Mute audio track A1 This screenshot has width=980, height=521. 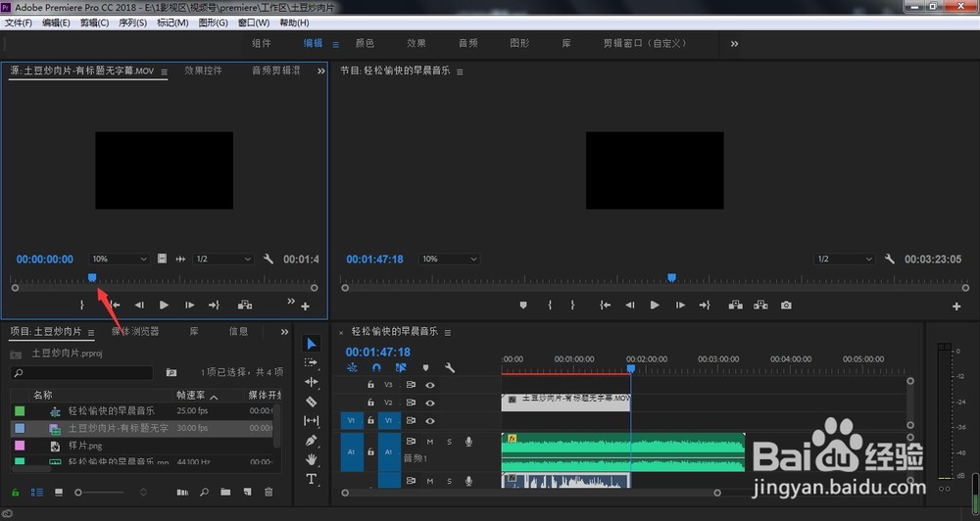430,442
